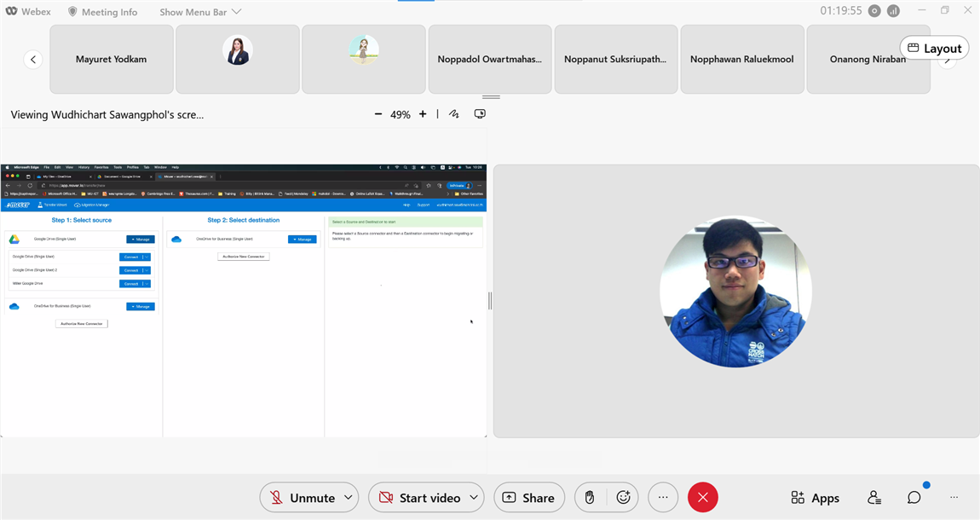Raise your hand in the meeting
980x520 pixels.
[590, 498]
